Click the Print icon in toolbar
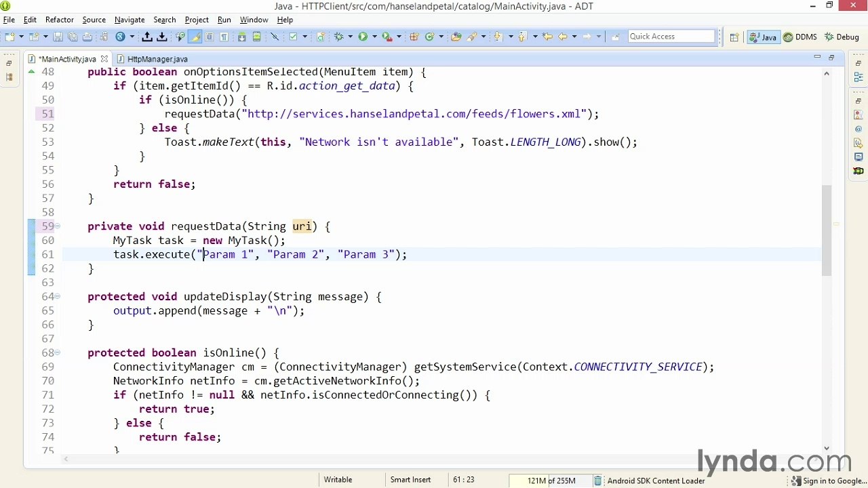 pyautogui.click(x=87, y=37)
